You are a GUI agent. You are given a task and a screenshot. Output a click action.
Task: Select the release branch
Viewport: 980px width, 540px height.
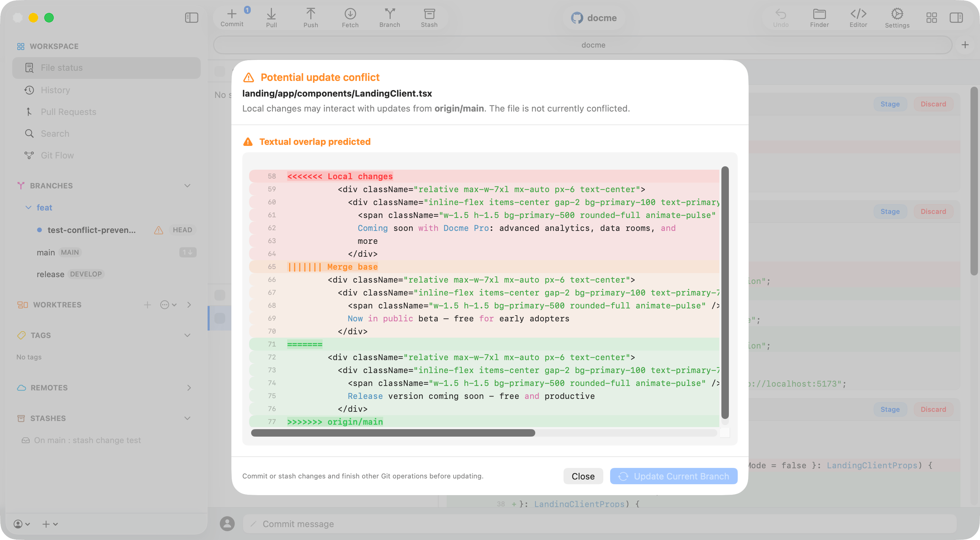pyautogui.click(x=50, y=274)
